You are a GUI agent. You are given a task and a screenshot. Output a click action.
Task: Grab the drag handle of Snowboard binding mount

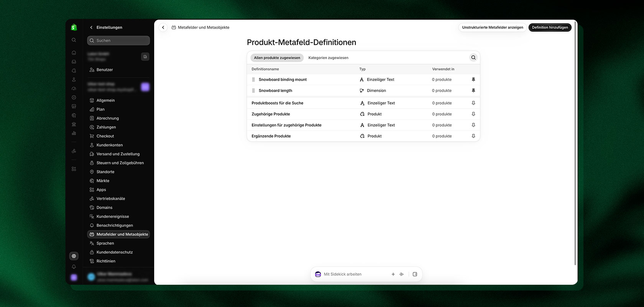pyautogui.click(x=253, y=79)
